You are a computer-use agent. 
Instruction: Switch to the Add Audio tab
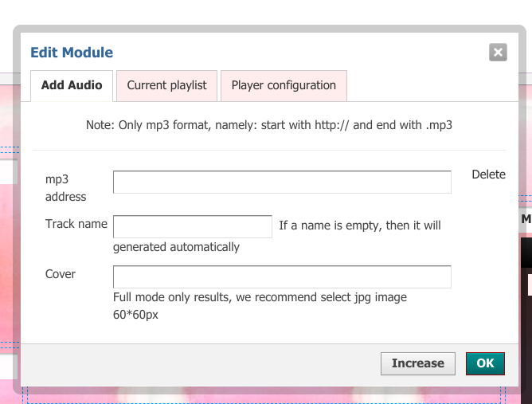[72, 85]
